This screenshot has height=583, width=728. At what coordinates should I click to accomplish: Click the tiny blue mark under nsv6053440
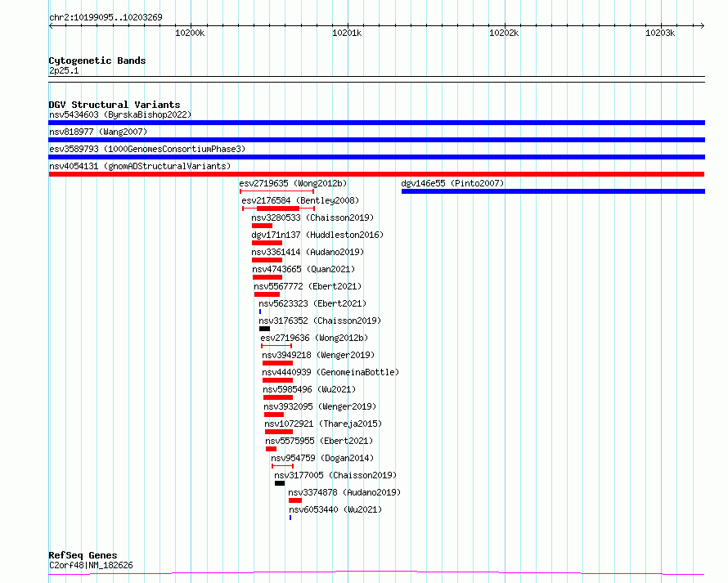[290, 518]
